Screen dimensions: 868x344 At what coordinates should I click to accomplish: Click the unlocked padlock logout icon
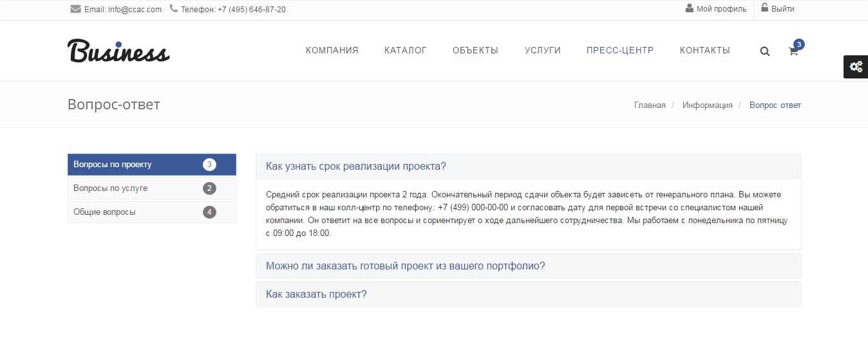[x=764, y=8]
